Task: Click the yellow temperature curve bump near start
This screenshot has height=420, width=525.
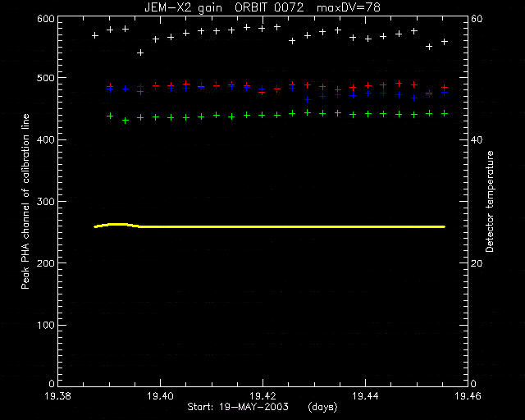Action: click(x=117, y=225)
